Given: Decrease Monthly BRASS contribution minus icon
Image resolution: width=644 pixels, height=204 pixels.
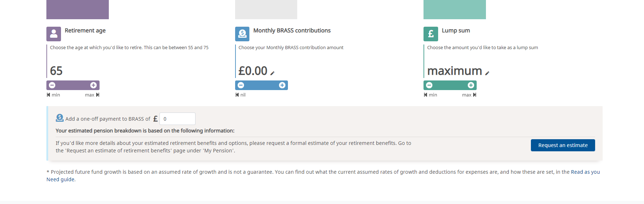Looking at the screenshot, I should (241, 85).
